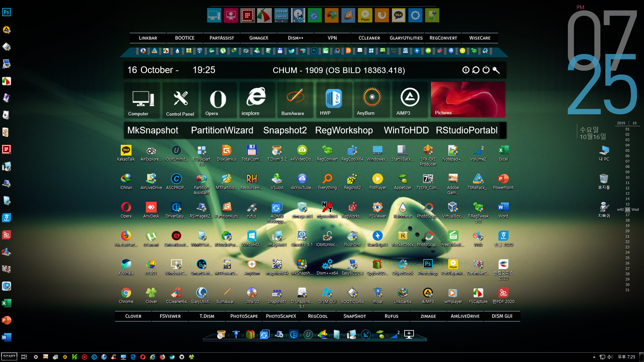Click the wrench settings icon in header
The height and width of the screenshot is (362, 644).
(496, 70)
